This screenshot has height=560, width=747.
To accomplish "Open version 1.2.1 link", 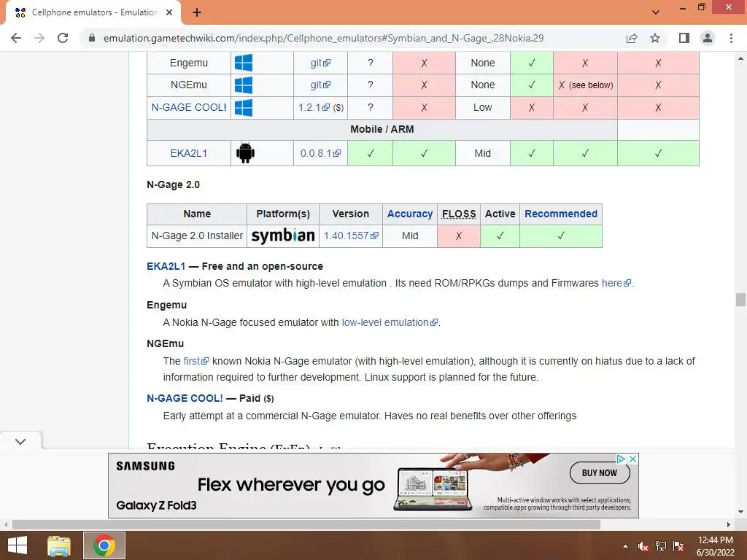I will (314, 107).
